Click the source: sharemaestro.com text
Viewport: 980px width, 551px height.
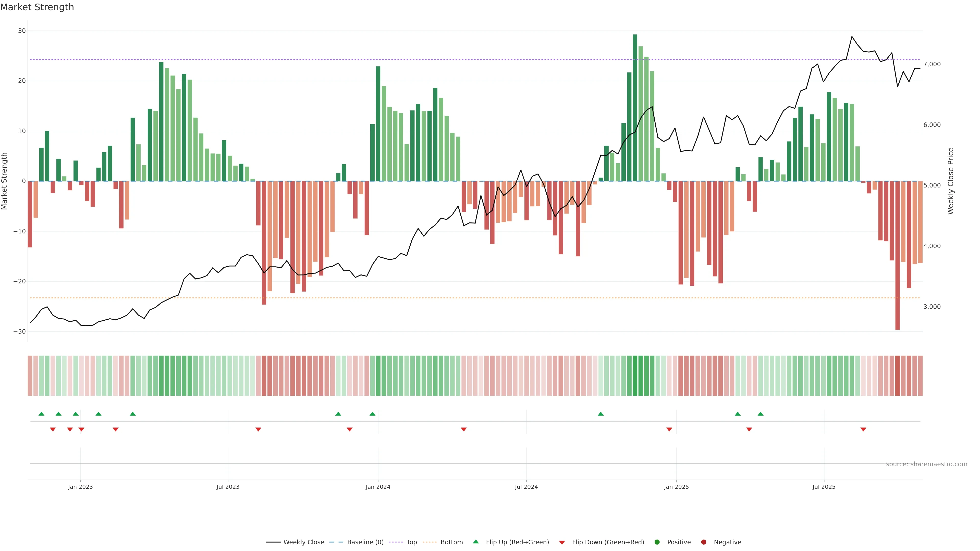(x=926, y=464)
